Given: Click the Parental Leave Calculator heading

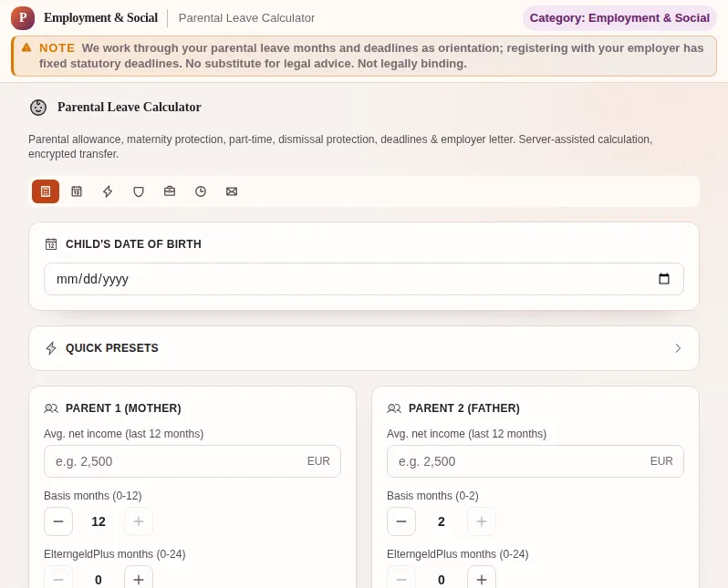Looking at the screenshot, I should click(129, 108).
